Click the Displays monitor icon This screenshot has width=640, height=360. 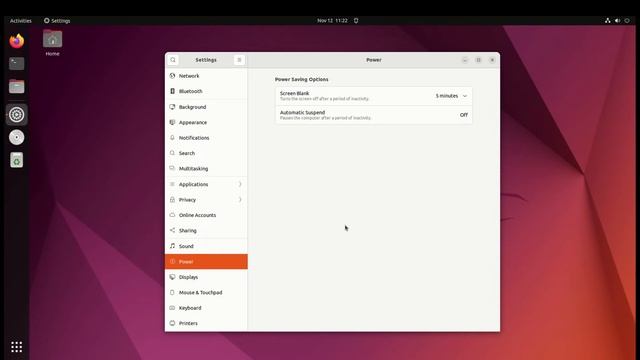pyautogui.click(x=172, y=277)
